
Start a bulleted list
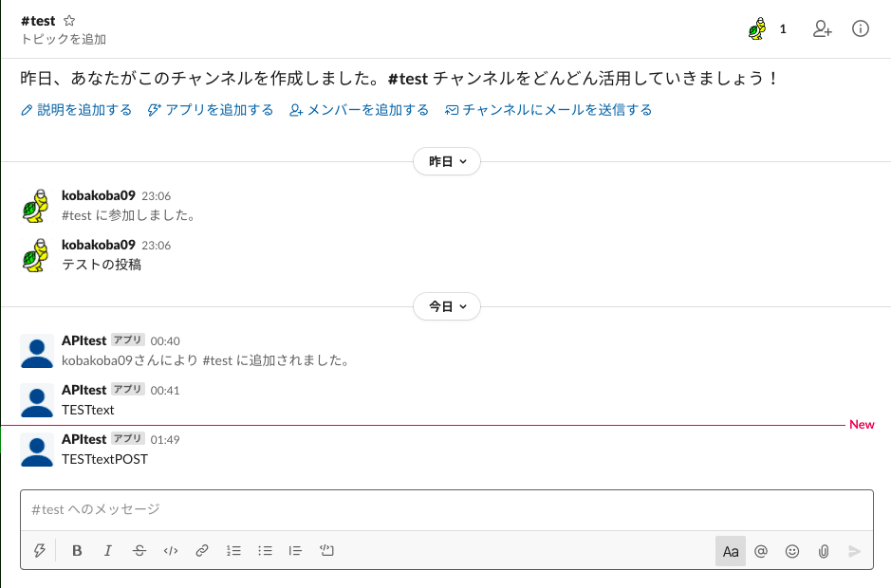click(265, 550)
